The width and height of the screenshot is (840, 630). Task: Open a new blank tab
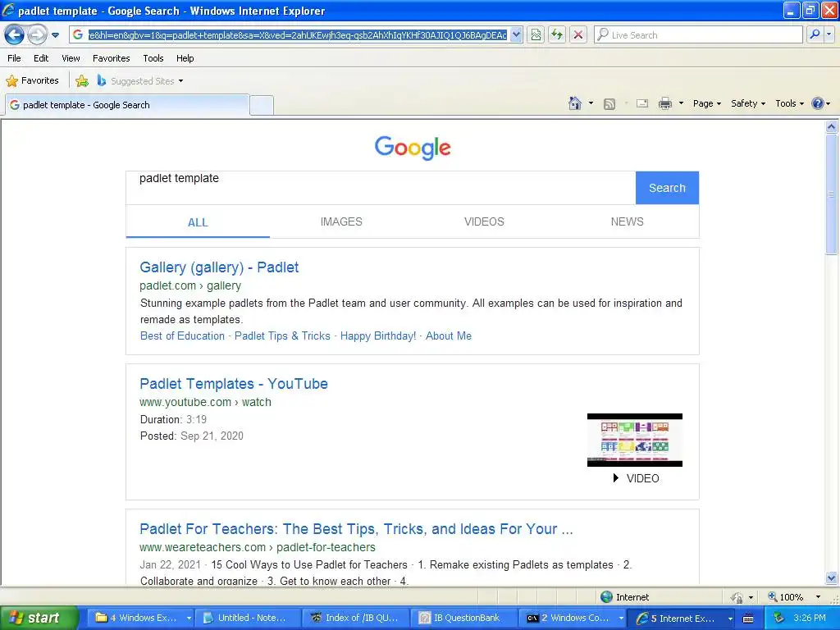[262, 106]
